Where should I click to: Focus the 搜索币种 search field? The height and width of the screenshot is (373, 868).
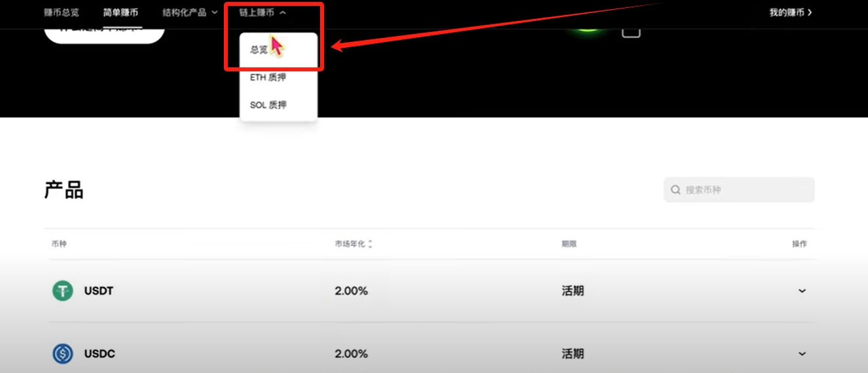coord(739,190)
